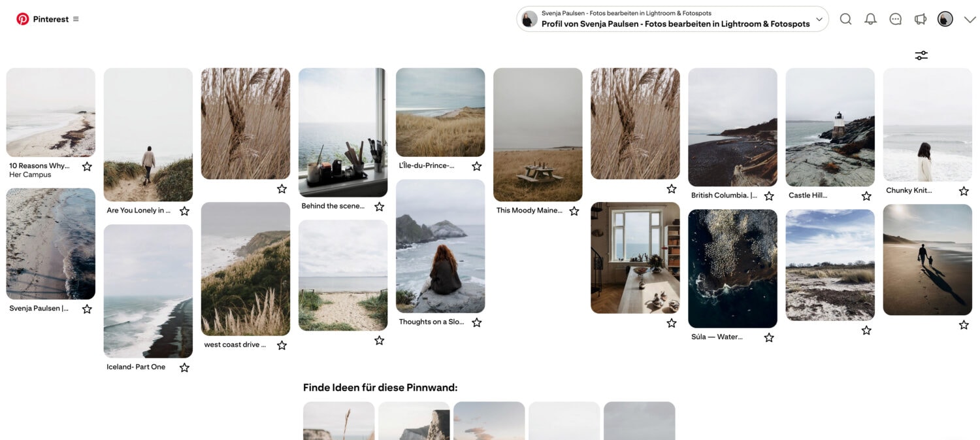This screenshot has height=440, width=980.
Task: Expand the chevron next to your avatar
Action: [970, 19]
